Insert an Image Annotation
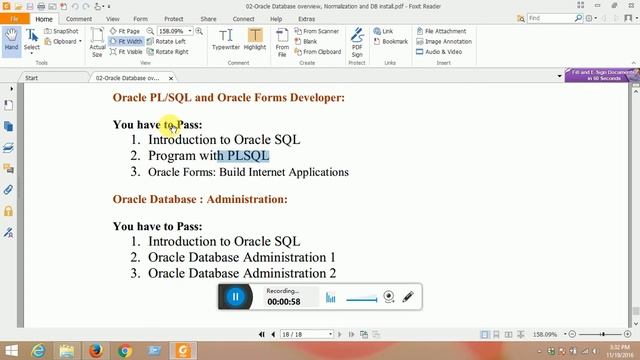 [444, 41]
